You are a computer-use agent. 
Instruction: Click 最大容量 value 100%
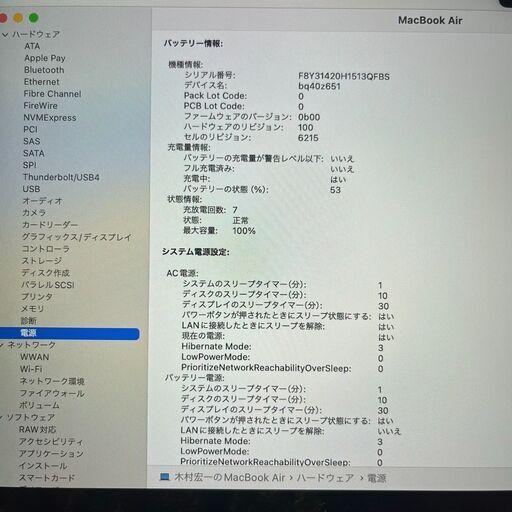pos(244,231)
